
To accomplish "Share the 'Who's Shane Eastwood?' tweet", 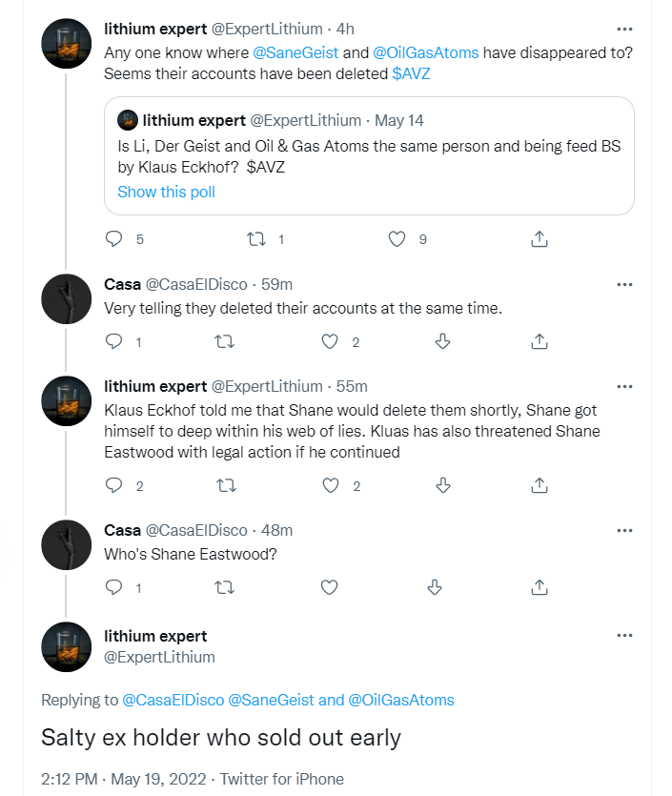I will pos(539,587).
